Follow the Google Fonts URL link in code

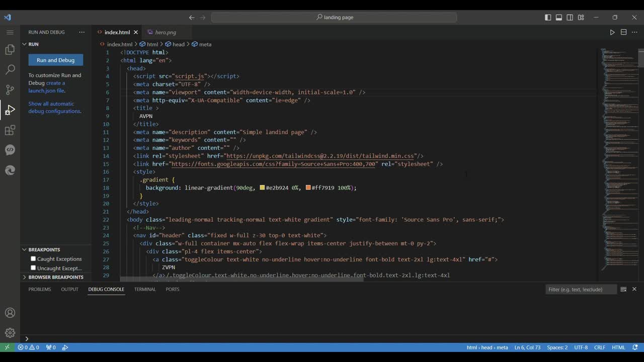click(273, 164)
